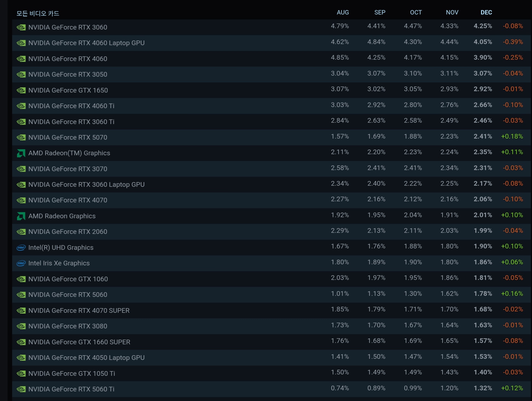Click the Intel logo next to Iris Xe Graphics

pyautogui.click(x=21, y=263)
